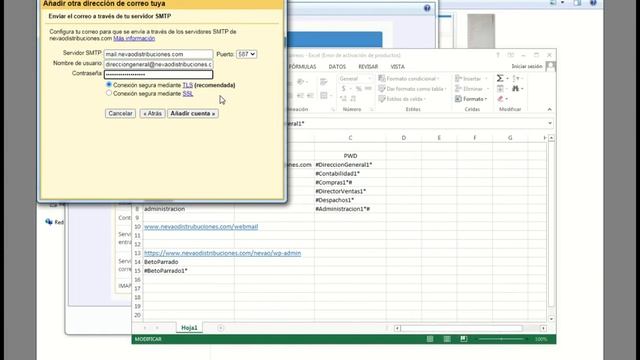Screen dimensions: 640x360
Task: Click the Eliminar cells icon
Action: [458, 89]
